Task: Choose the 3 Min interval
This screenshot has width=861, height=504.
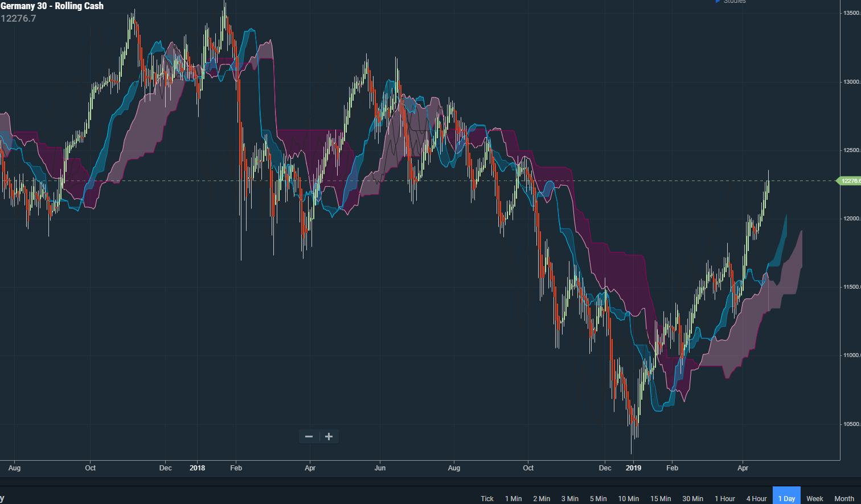Action: (x=570, y=499)
